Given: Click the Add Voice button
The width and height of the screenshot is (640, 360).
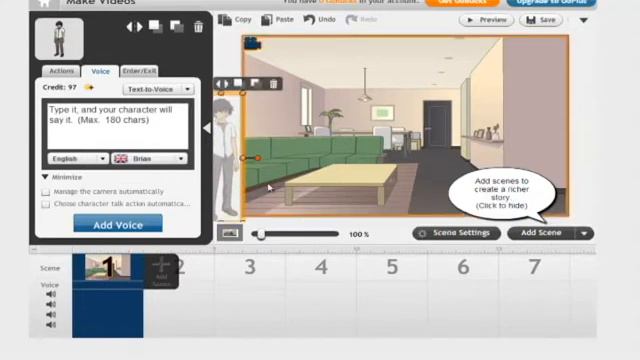Looking at the screenshot, I should [x=118, y=224].
